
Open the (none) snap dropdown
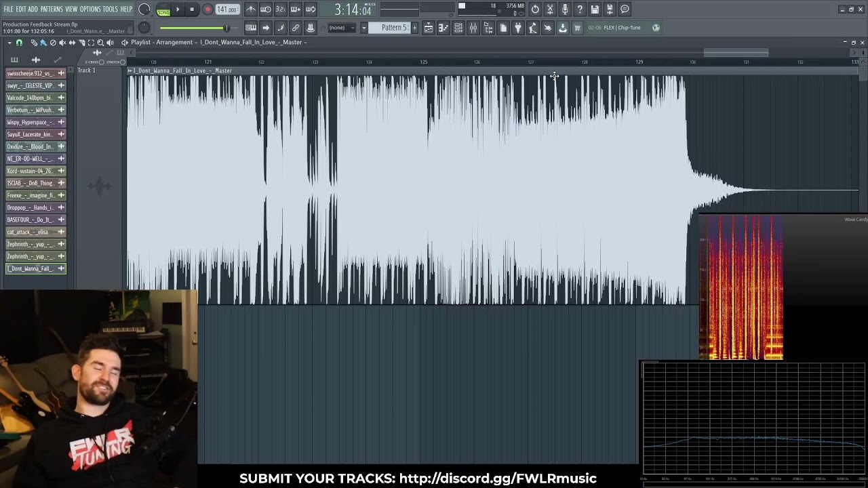click(342, 28)
